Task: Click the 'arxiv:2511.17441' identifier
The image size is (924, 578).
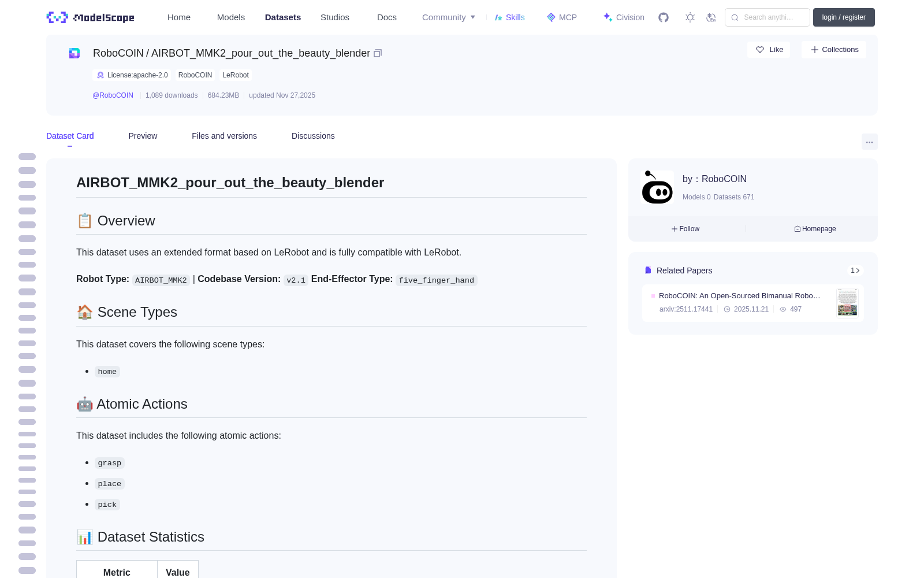Action: (x=686, y=309)
